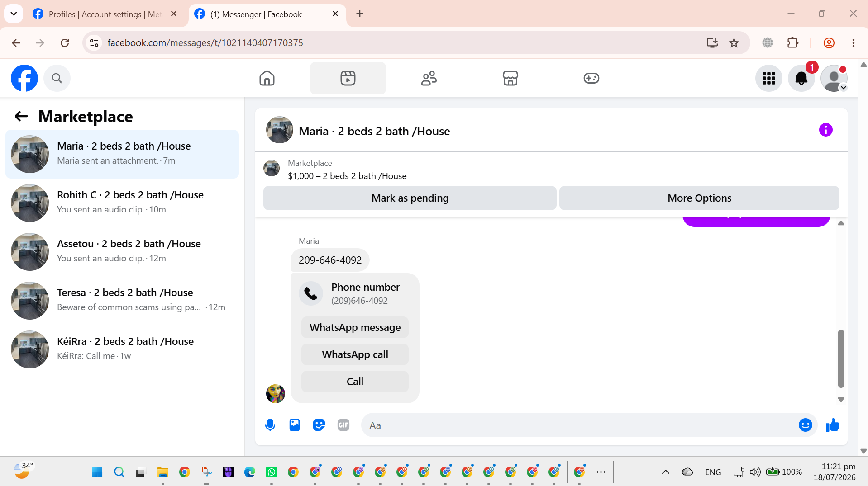
Task: Open the GIF picker
Action: 343,425
